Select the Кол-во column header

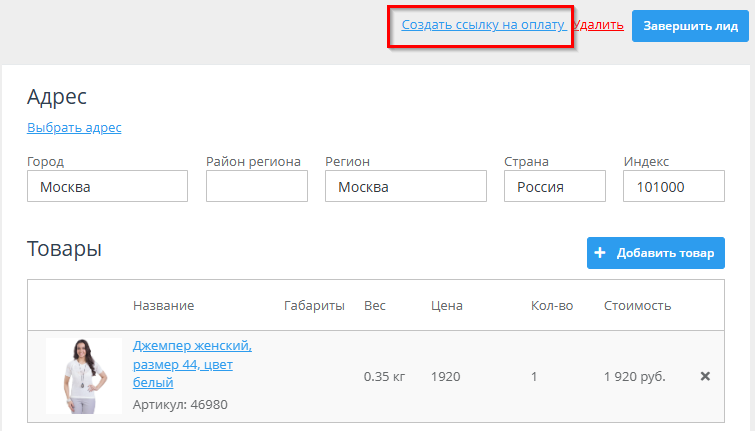click(x=551, y=306)
